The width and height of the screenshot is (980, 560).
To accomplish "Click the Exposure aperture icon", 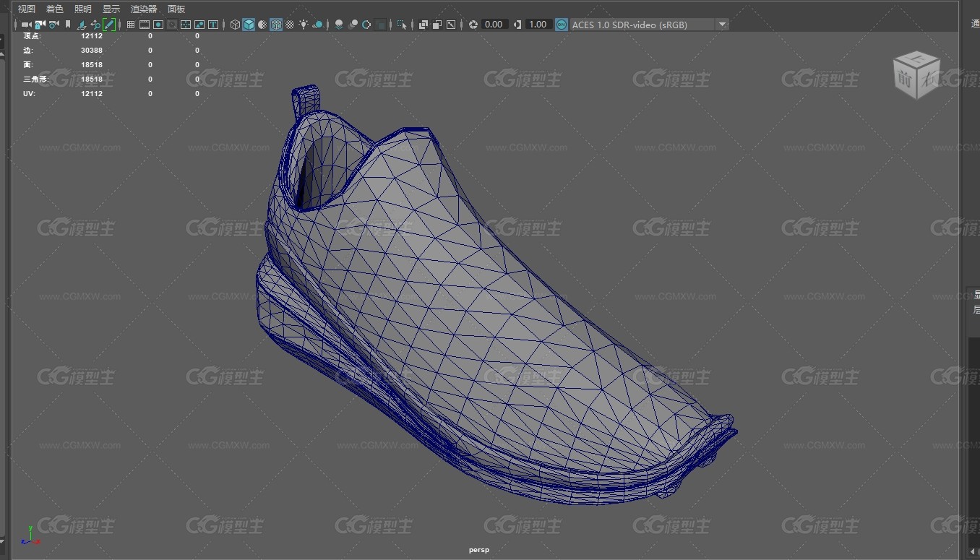I will pyautogui.click(x=473, y=25).
